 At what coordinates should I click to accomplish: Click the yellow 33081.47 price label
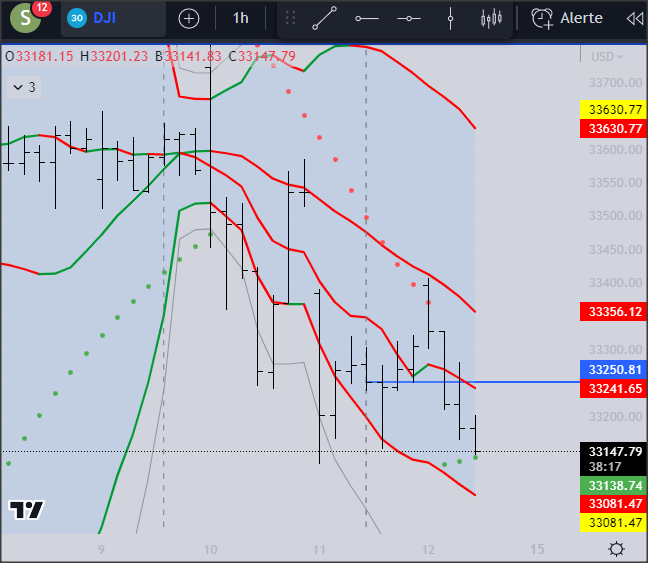tap(614, 522)
